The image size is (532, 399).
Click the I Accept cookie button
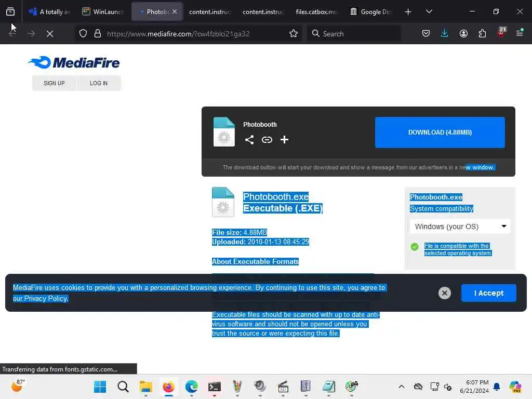click(488, 293)
